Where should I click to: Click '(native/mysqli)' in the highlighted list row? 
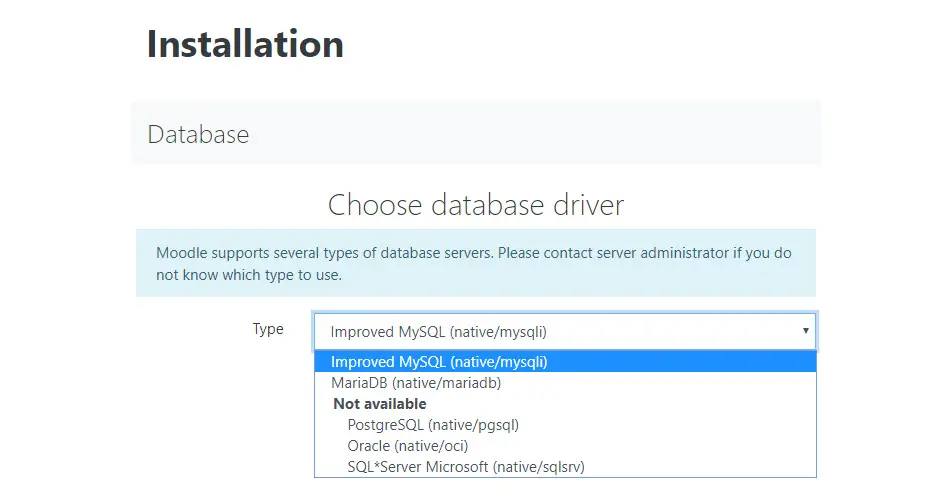[498, 361]
